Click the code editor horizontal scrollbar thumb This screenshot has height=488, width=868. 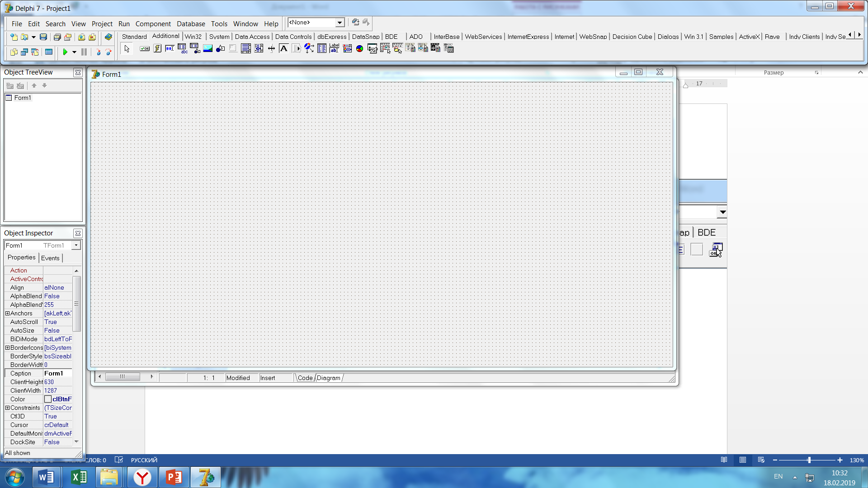pos(123,377)
